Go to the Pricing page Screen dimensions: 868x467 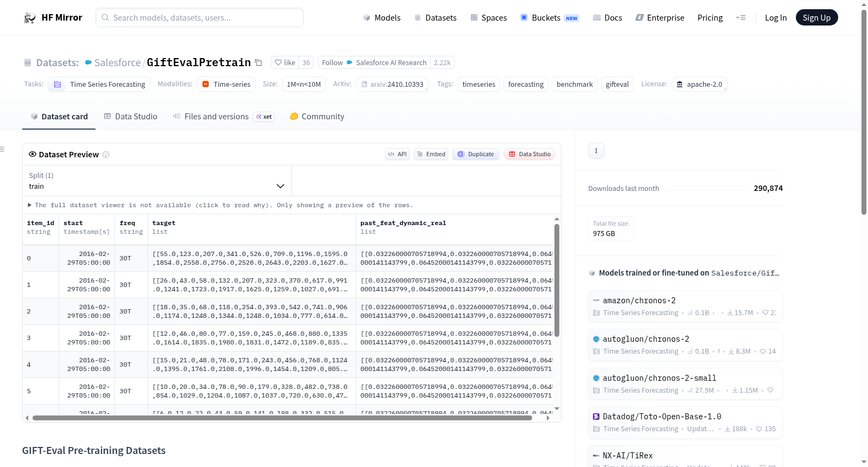pos(710,18)
